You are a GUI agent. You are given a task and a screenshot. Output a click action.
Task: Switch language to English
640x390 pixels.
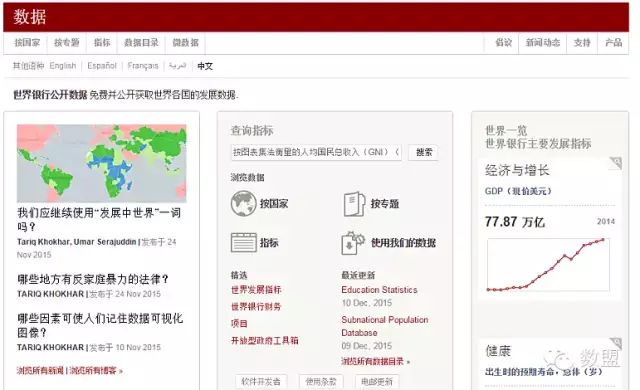pyautogui.click(x=63, y=66)
